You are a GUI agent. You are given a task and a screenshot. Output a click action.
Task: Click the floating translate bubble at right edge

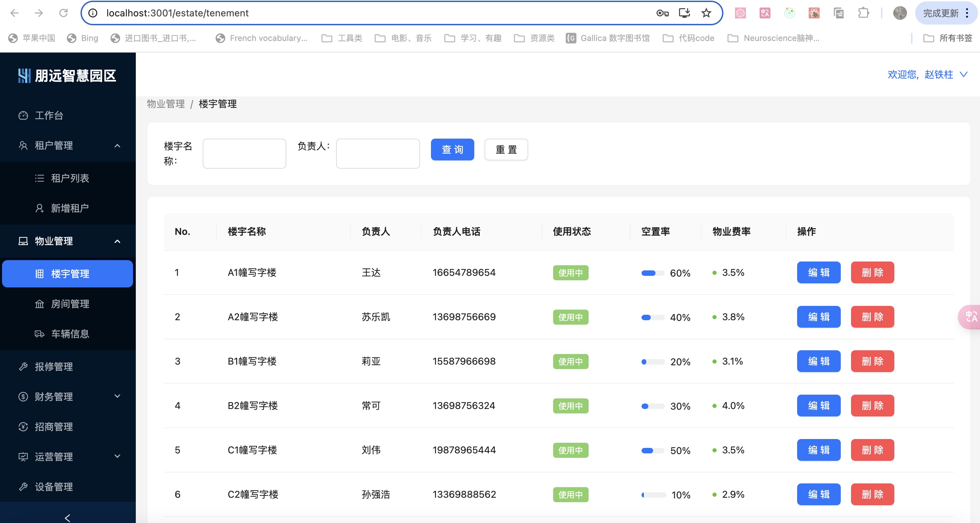pos(970,317)
